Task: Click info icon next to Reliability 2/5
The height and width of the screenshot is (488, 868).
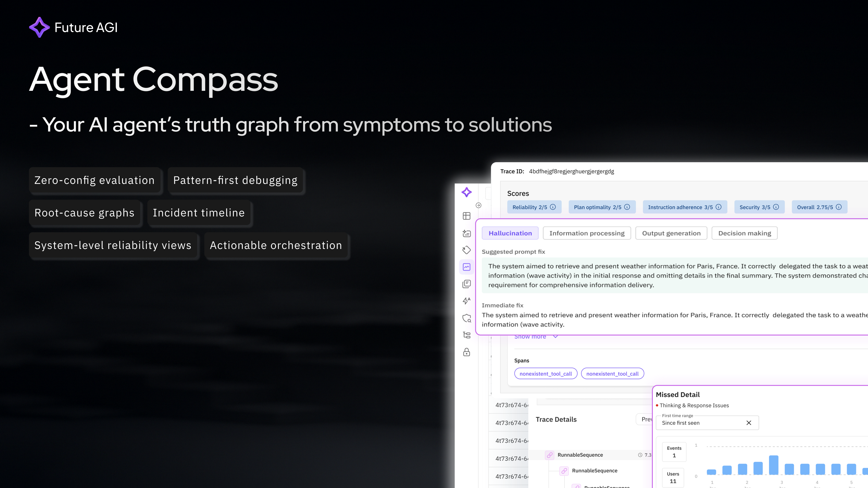Action: [x=553, y=207]
